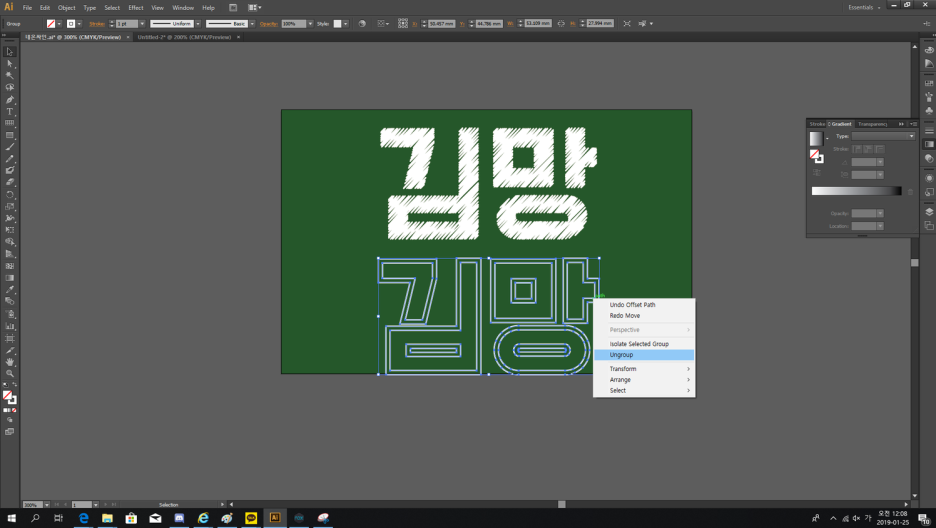Image resolution: width=936 pixels, height=528 pixels.
Task: Open the Effect menu
Action: coord(135,7)
